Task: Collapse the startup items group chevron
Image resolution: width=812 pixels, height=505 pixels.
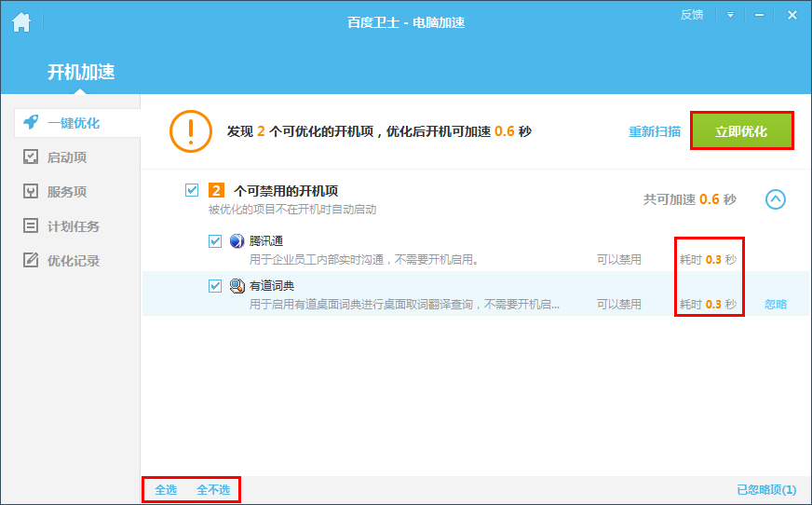Action: point(776,199)
